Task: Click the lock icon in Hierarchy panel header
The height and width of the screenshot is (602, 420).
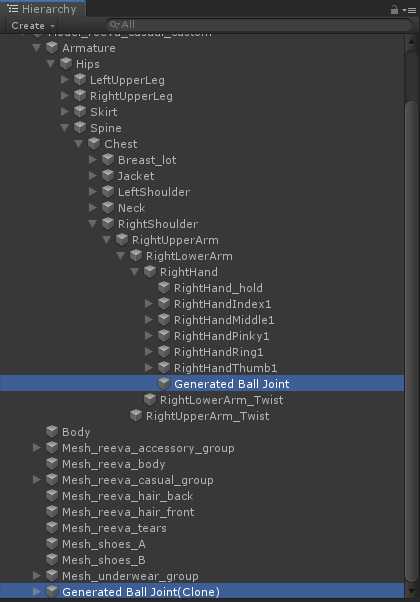Action: (394, 10)
